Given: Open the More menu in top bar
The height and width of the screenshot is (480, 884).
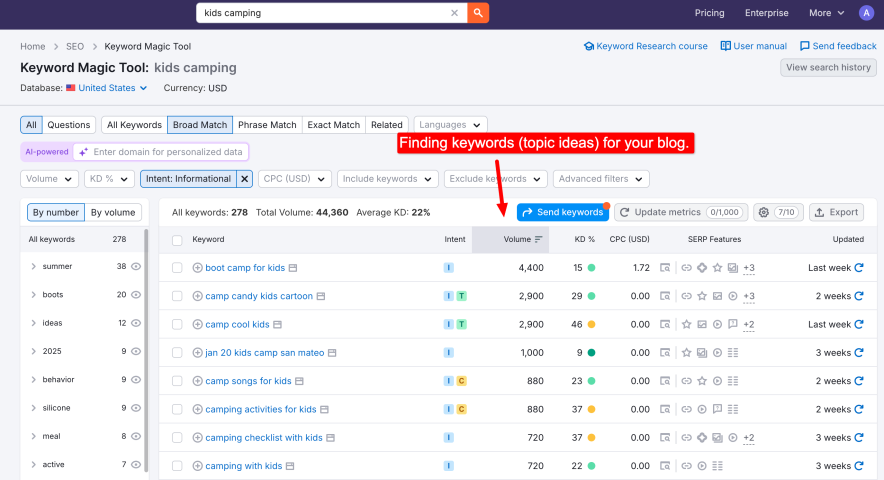Looking at the screenshot, I should click(x=826, y=13).
